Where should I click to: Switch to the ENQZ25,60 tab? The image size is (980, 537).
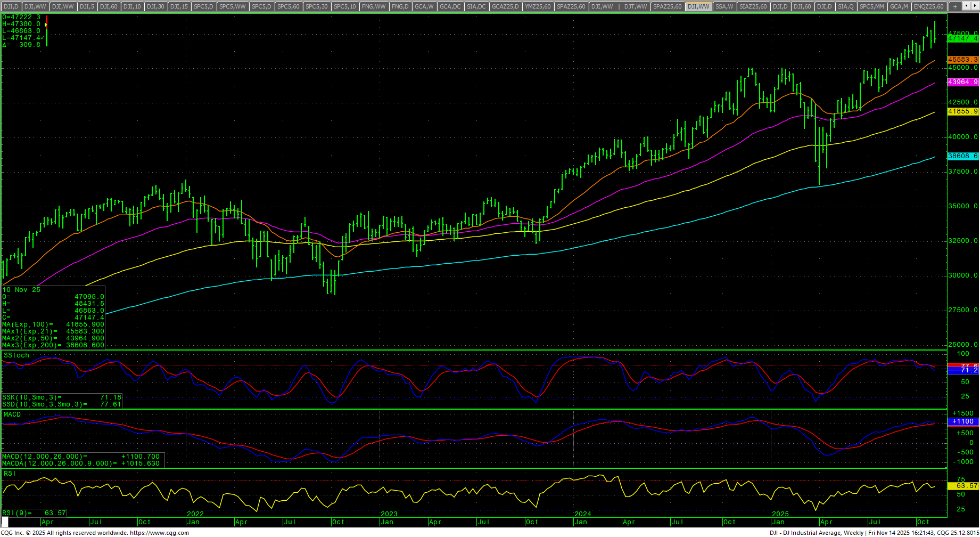point(929,6)
